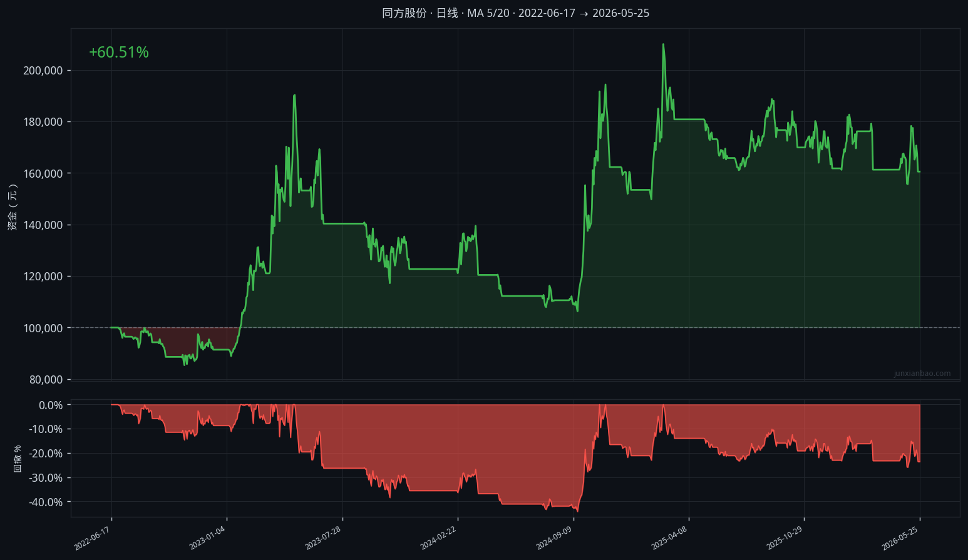Click the 资金（元）axis title
The width and height of the screenshot is (968, 560).
coord(13,206)
